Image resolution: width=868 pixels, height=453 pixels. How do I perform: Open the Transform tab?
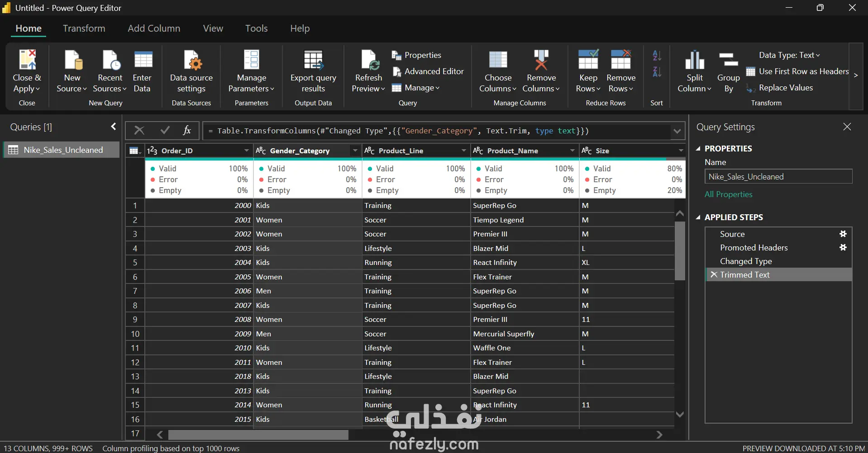(x=84, y=28)
